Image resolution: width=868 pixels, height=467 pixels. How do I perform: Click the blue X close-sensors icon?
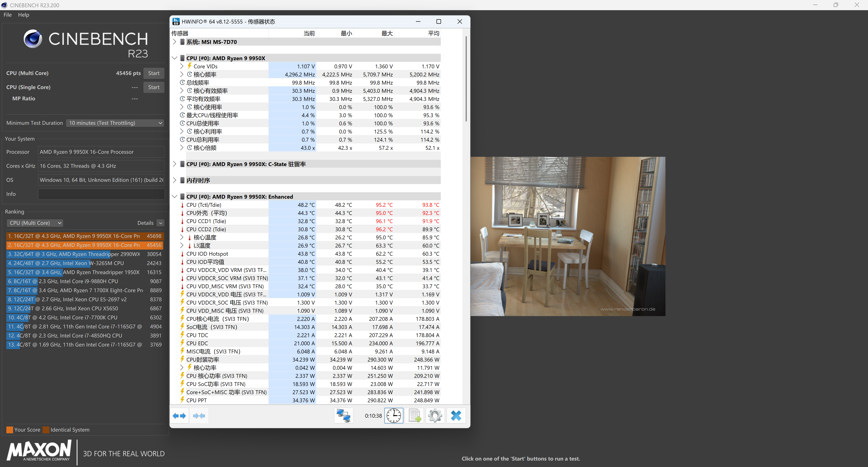pyautogui.click(x=456, y=416)
